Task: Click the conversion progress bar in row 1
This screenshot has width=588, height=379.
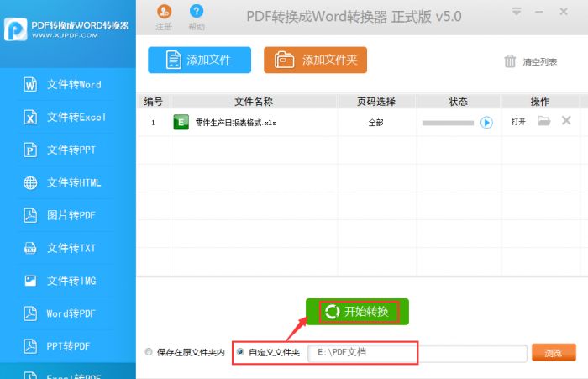Action: click(x=448, y=123)
